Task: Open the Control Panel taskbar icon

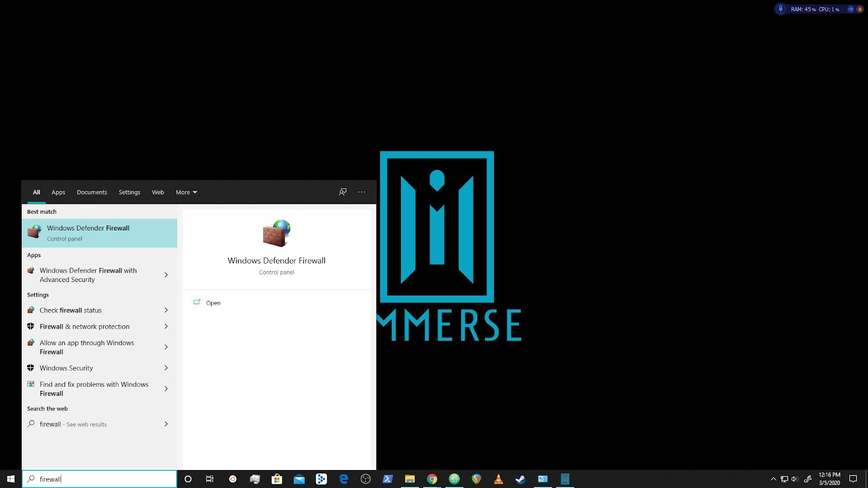Action: pyautogui.click(x=543, y=479)
